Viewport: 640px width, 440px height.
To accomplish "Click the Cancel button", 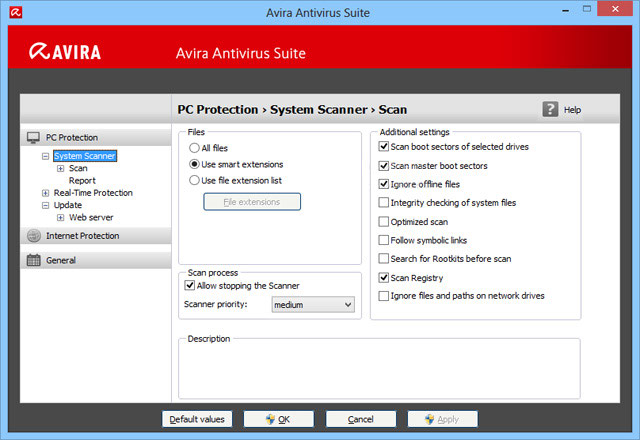I will coord(361,419).
